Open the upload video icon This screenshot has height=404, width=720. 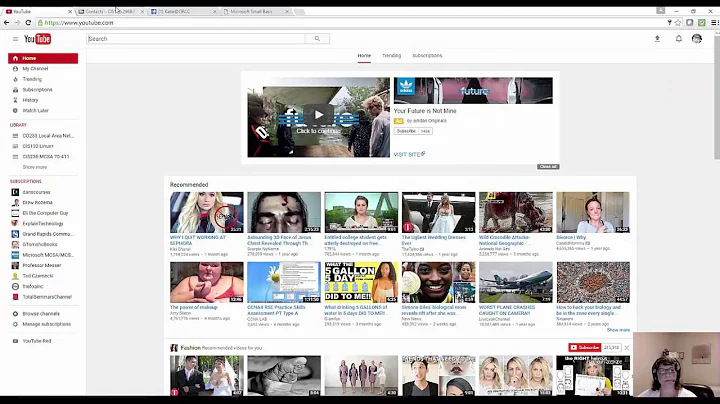tap(657, 39)
